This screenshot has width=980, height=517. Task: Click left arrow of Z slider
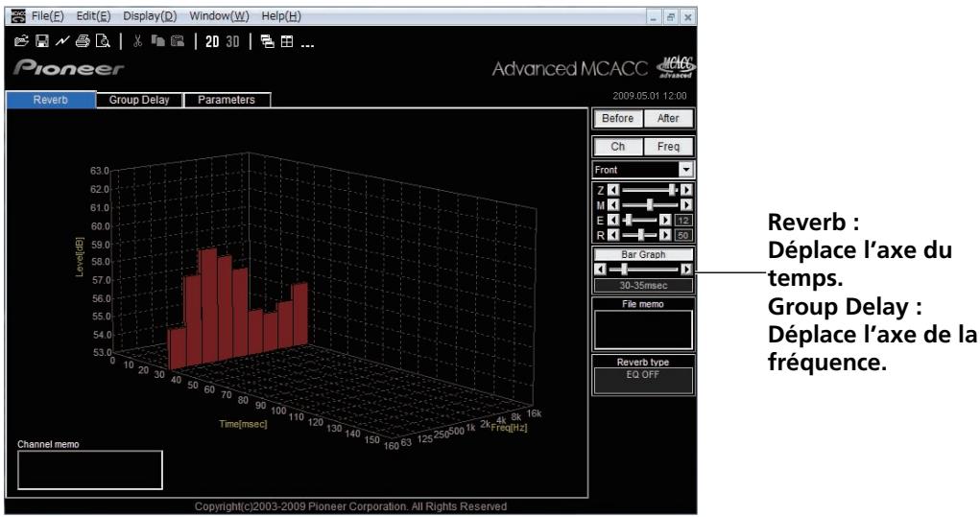click(x=613, y=190)
